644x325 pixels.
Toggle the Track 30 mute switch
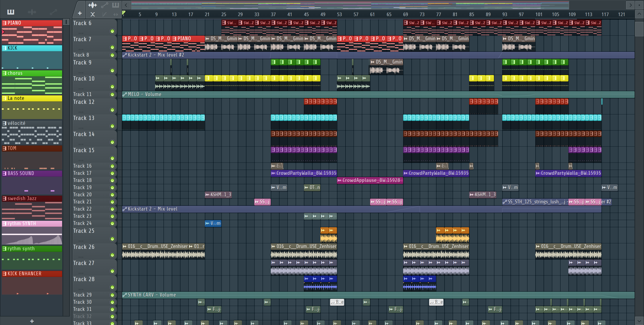(112, 302)
